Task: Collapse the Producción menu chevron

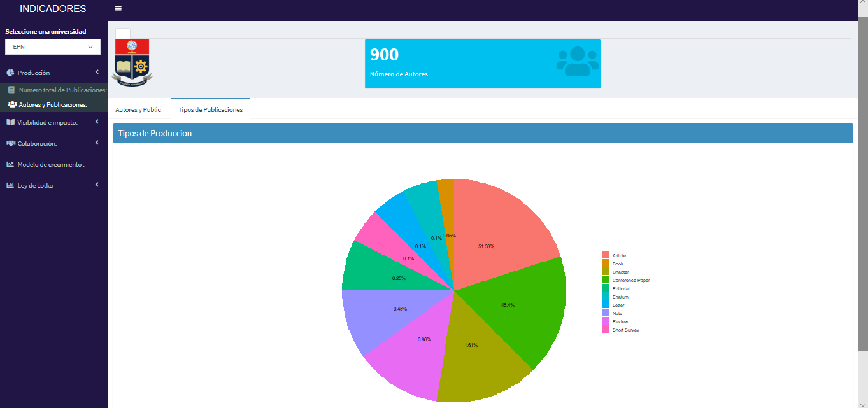Action: pos(97,73)
